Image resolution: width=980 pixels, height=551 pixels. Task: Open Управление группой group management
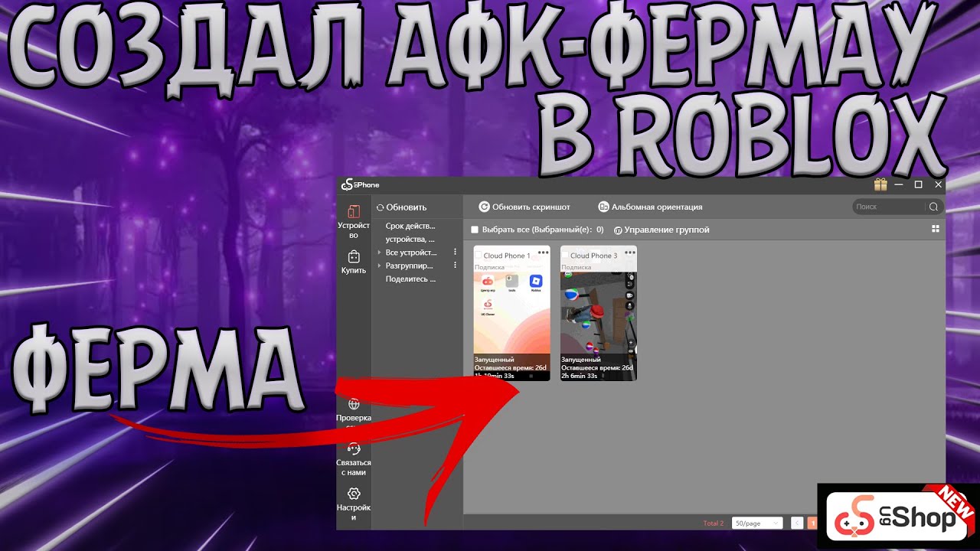pyautogui.click(x=661, y=230)
